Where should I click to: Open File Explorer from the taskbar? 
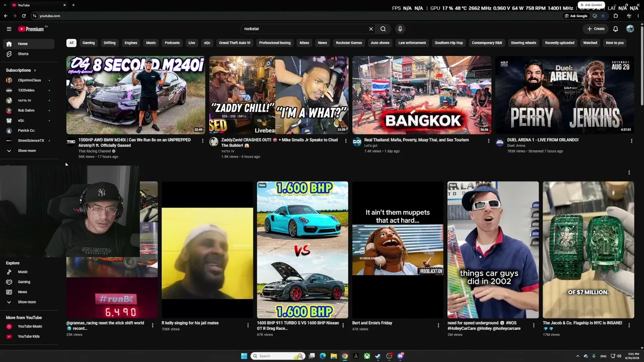point(334,356)
